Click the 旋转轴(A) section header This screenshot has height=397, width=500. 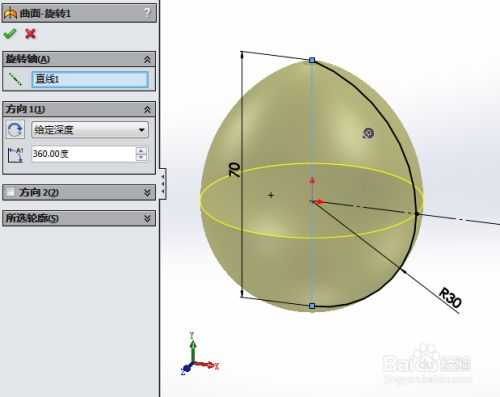coord(79,59)
